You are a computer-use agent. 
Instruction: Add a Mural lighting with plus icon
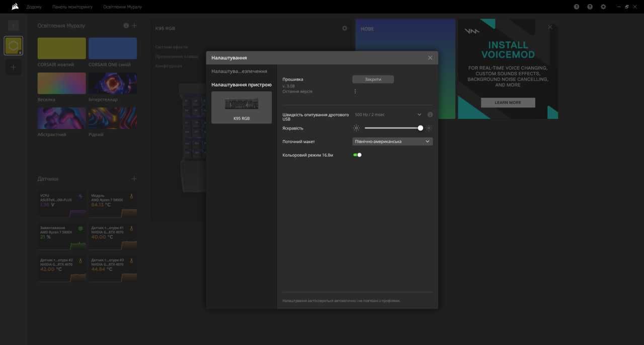(x=134, y=25)
